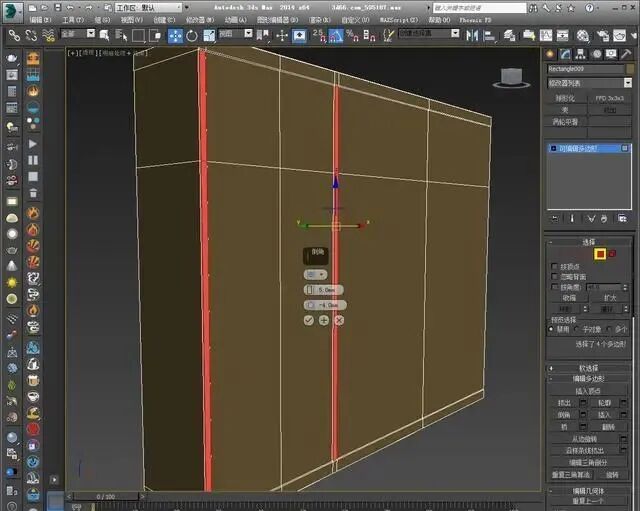Viewport: 640px width, 511px height.
Task: Open the Hierarchy panel tab
Action: point(580,54)
